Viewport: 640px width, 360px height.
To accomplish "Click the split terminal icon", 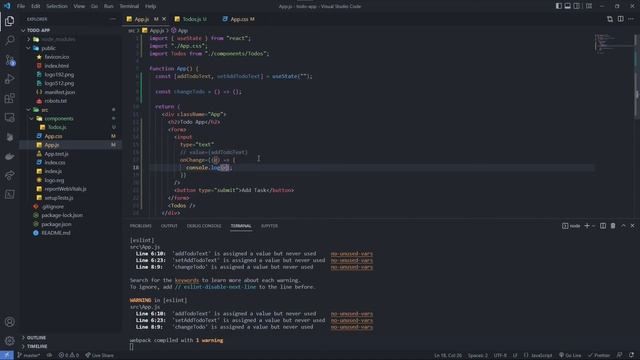I will coord(602,226).
